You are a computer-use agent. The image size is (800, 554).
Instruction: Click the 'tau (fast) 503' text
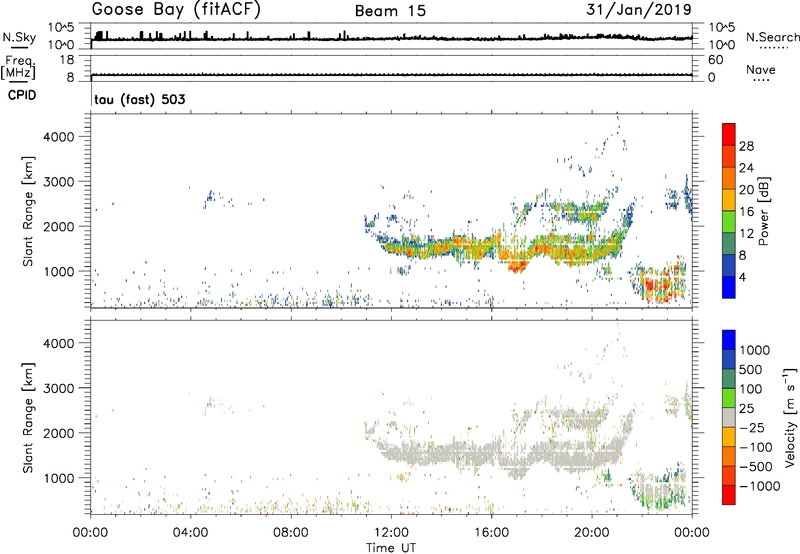click(140, 99)
